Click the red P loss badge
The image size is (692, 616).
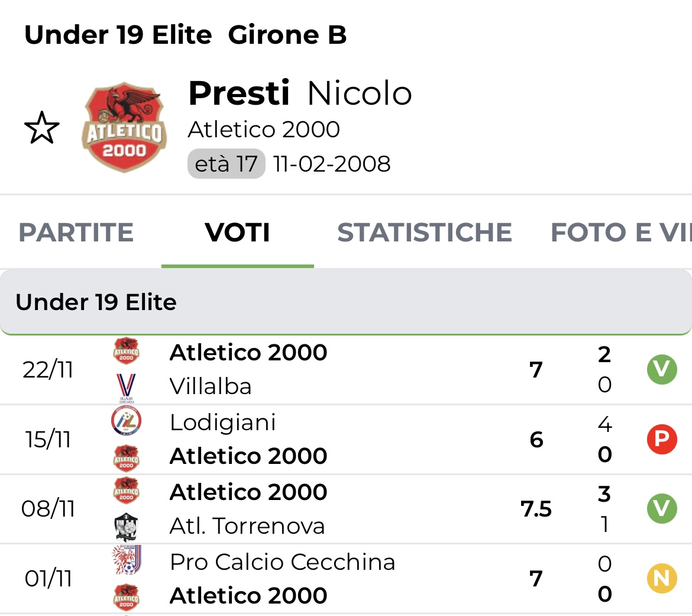(661, 439)
